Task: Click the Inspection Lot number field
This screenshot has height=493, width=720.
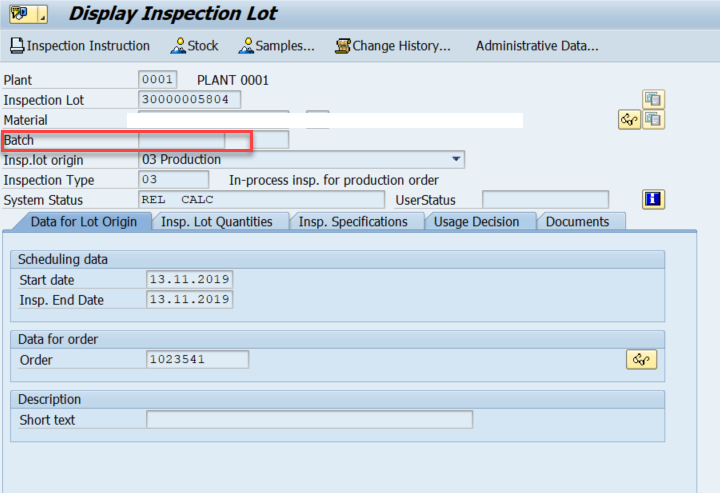Action: pyautogui.click(x=189, y=99)
